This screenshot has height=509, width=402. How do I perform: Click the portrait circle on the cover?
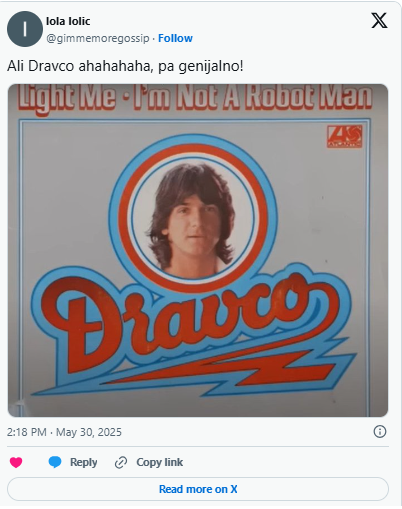193,217
